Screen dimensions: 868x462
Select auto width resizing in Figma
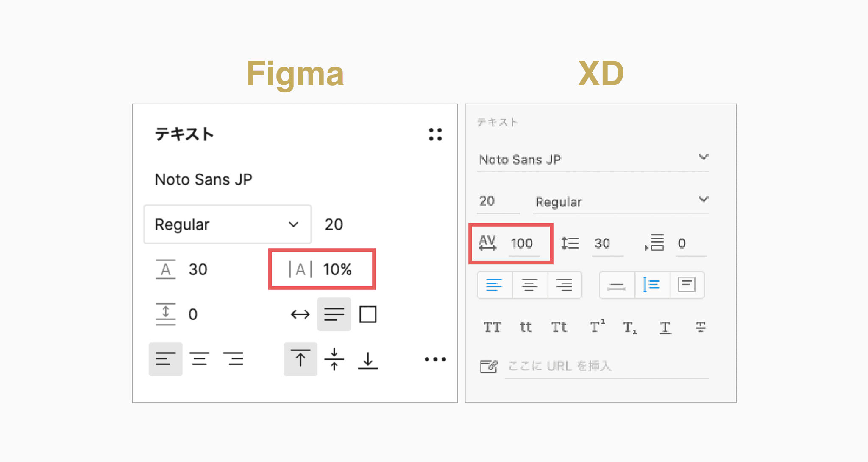300,314
